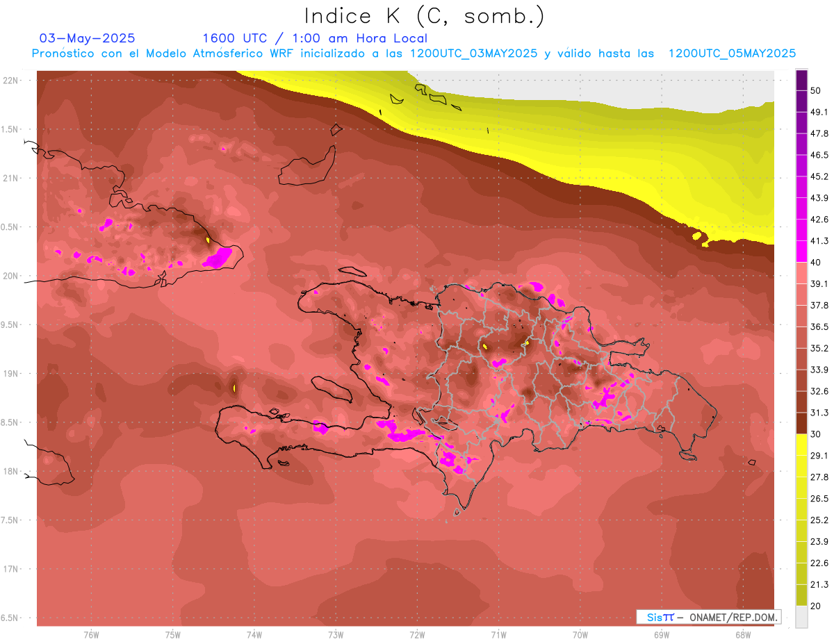Click the colorbar value "37.8"
Image resolution: width=834 pixels, height=644 pixels.
pyautogui.click(x=820, y=305)
